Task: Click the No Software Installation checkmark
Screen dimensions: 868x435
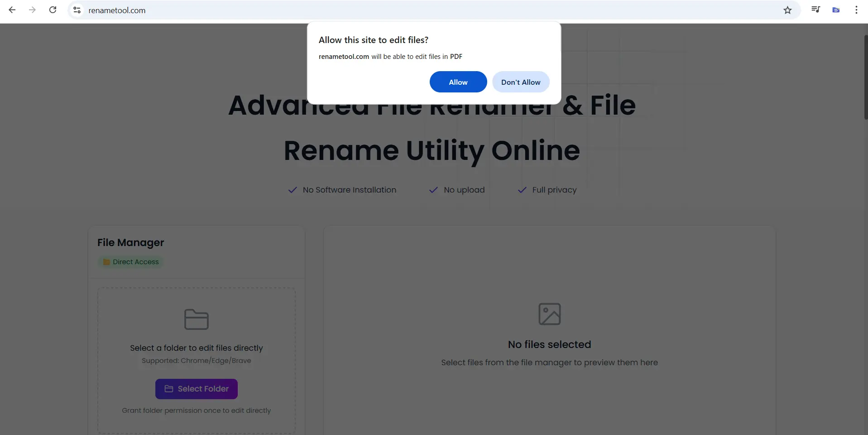Action: (293, 190)
